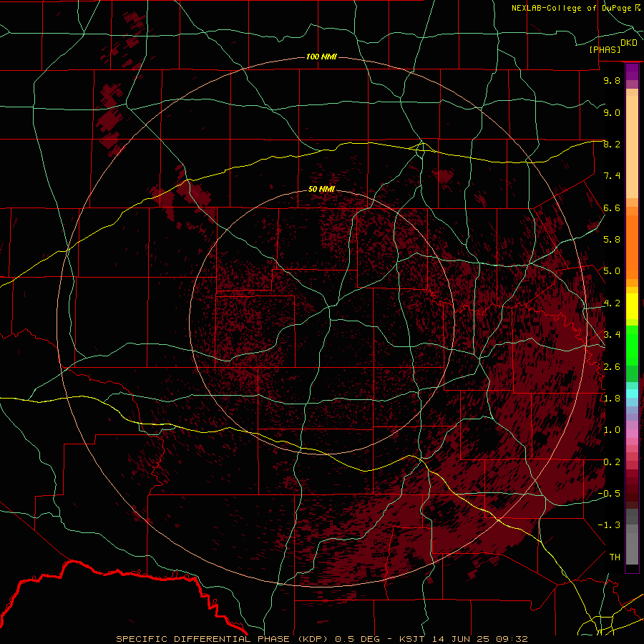
Task: Click the 2.6 value on the color scale
Action: pos(612,367)
